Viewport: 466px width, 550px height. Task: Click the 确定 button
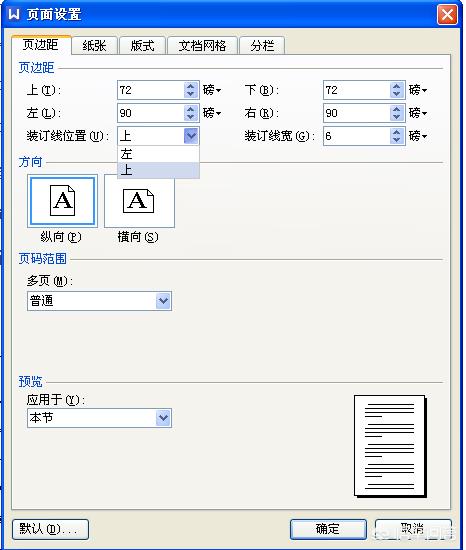click(x=328, y=529)
